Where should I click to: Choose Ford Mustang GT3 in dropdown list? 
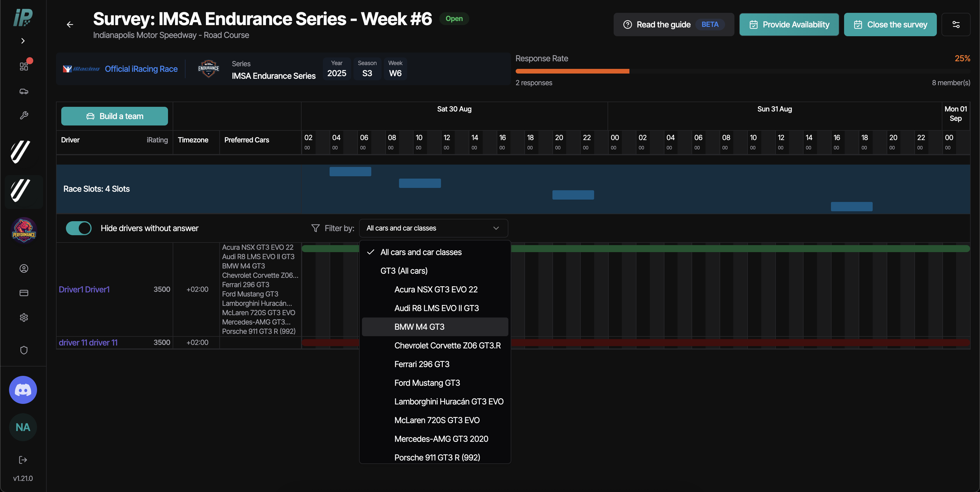click(x=435, y=382)
